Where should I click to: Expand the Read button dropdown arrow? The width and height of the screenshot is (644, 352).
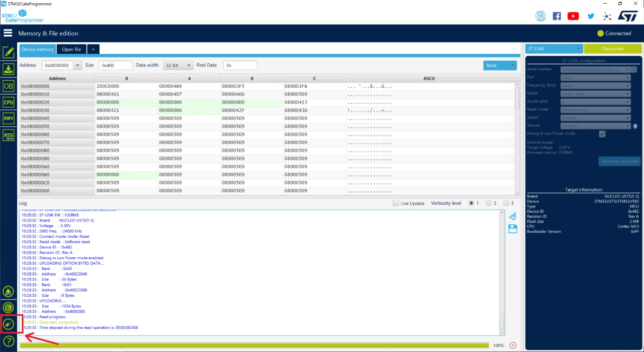tap(513, 65)
